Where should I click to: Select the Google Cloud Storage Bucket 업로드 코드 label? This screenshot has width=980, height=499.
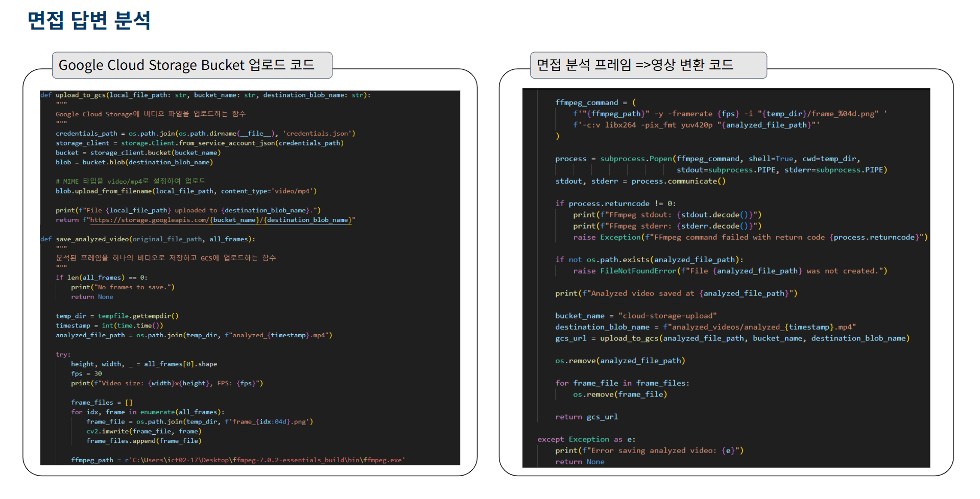(186, 65)
